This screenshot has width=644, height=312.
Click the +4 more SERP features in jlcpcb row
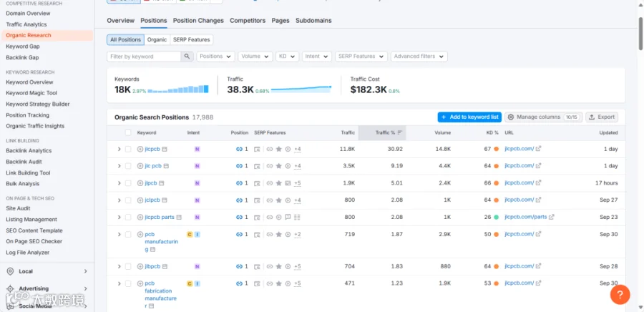(x=298, y=149)
